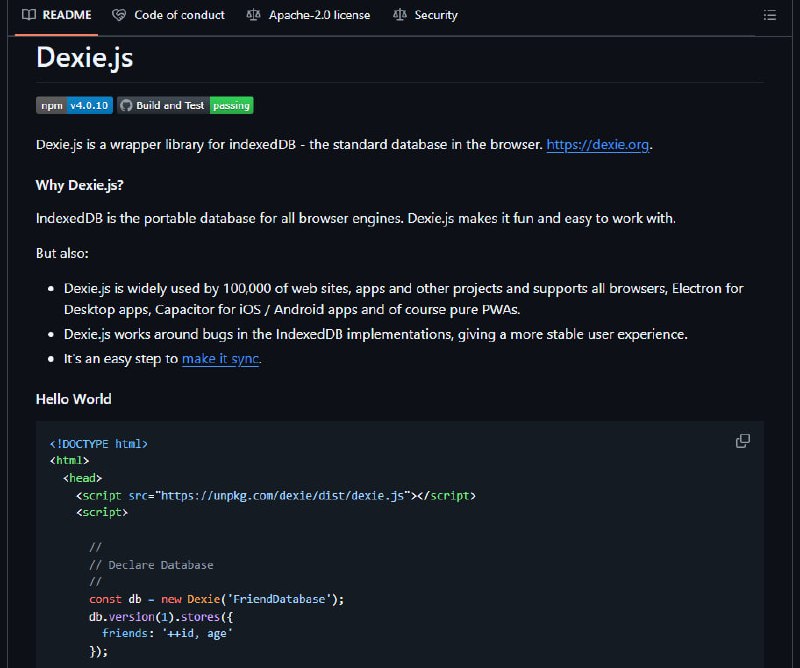Click the "Hello World" heading

[x=73, y=399]
